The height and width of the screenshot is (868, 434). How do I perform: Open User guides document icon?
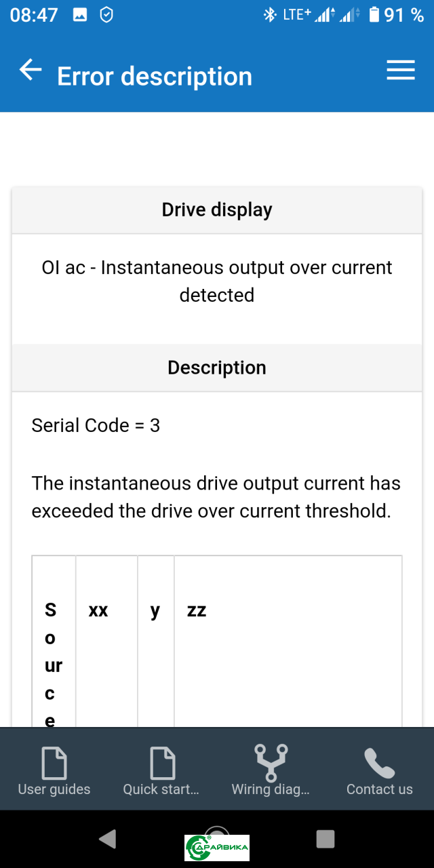coord(54,763)
